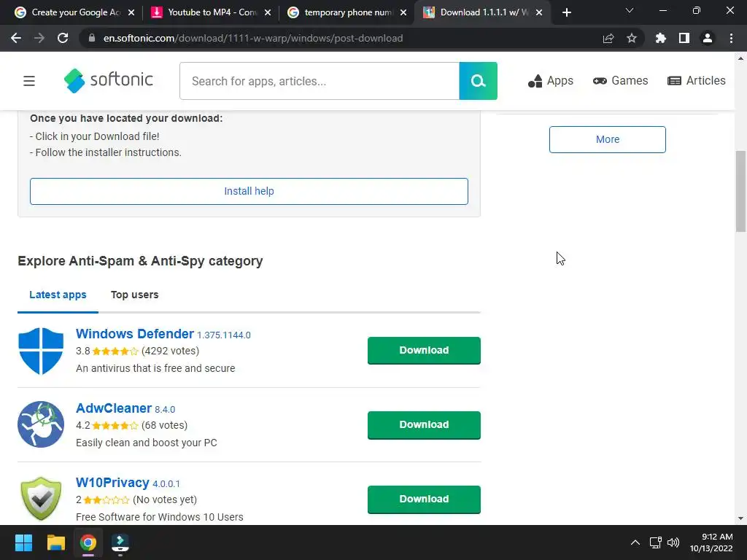Open the Windows Defender app link
Screen dimensions: 747x560
point(135,334)
